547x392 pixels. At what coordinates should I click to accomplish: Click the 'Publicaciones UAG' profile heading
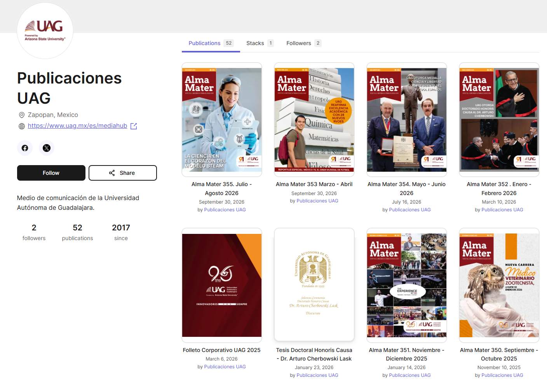(69, 88)
